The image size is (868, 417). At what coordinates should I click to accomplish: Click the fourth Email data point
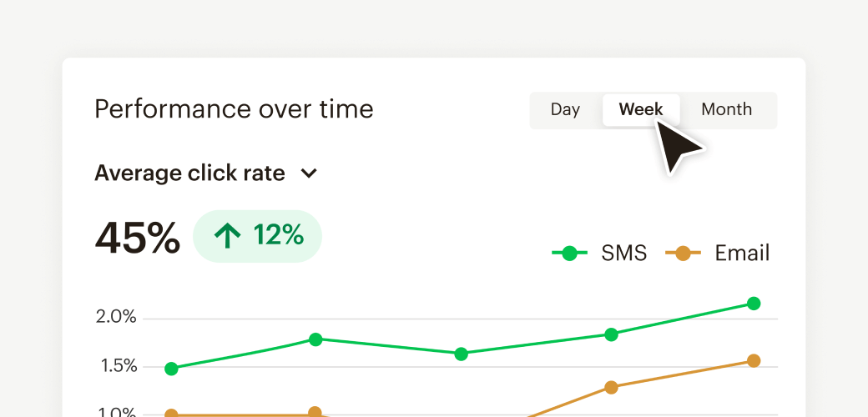(x=611, y=387)
